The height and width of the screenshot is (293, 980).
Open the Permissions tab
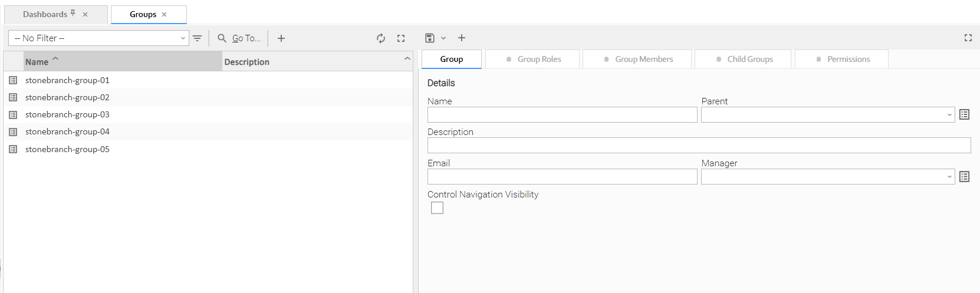(x=843, y=59)
